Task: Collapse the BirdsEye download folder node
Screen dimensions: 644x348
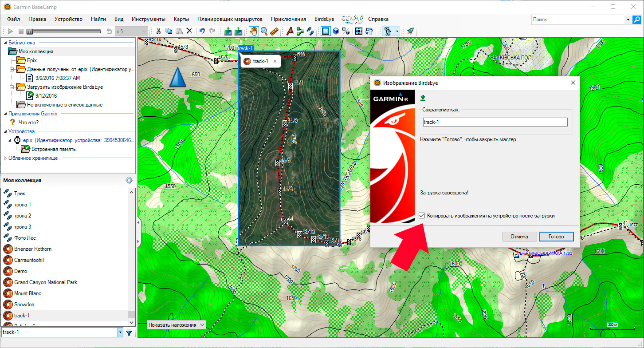Action: coord(12,87)
